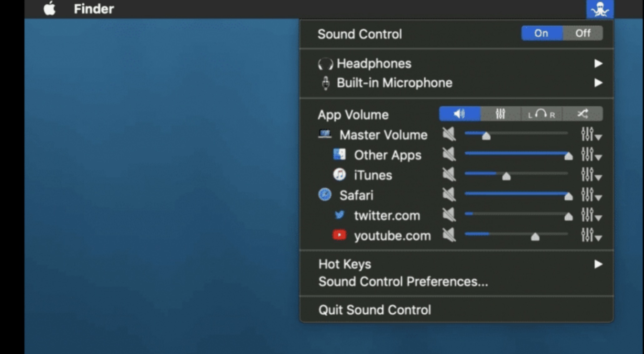
Task: Click the "Safari" label
Action: (x=356, y=195)
